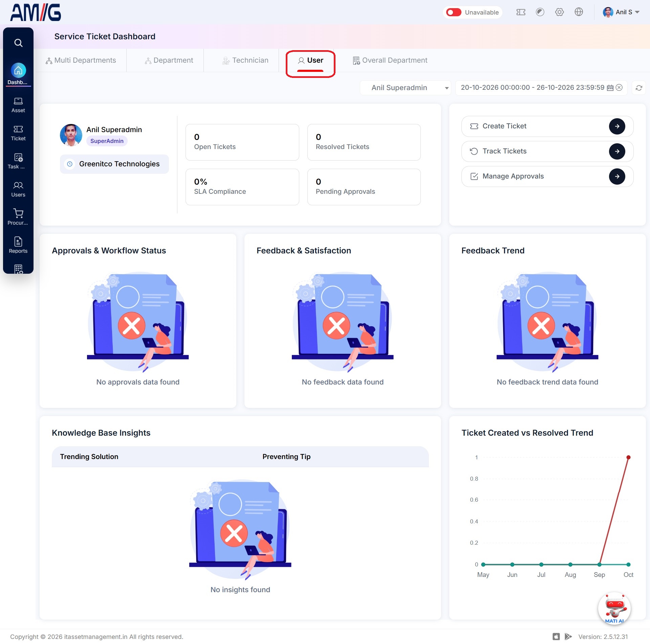This screenshot has height=644, width=650.
Task: Click the Greenitco Technologies company chip
Action: [114, 164]
